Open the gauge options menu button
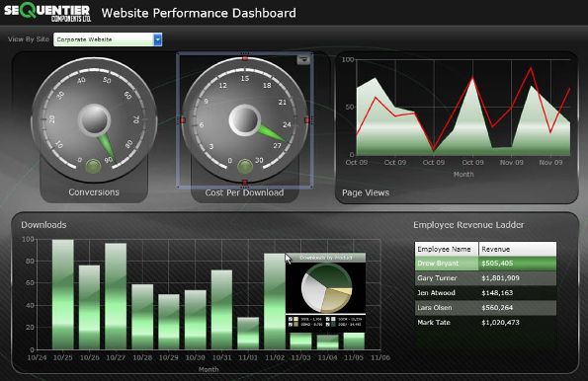Viewport: 588px width, 381px height. pyautogui.click(x=303, y=59)
